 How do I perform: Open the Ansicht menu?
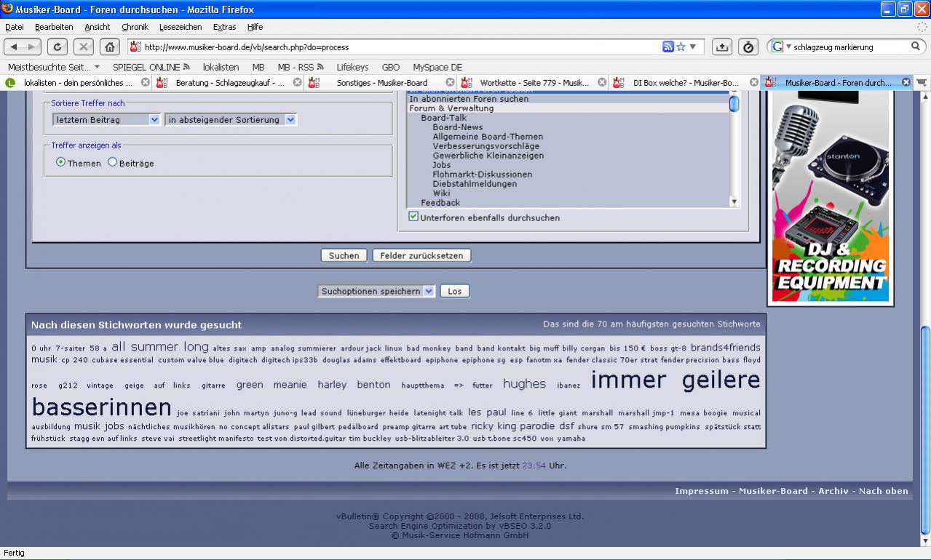coord(97,27)
